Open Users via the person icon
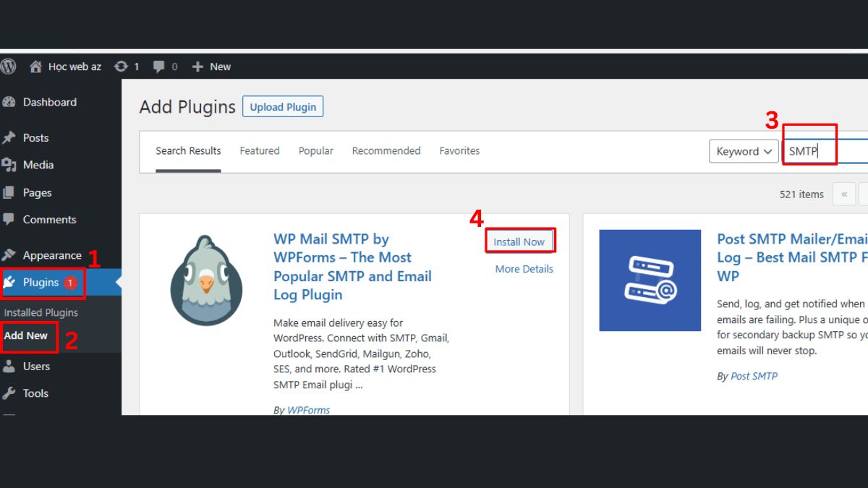This screenshot has width=868, height=488. click(10, 366)
